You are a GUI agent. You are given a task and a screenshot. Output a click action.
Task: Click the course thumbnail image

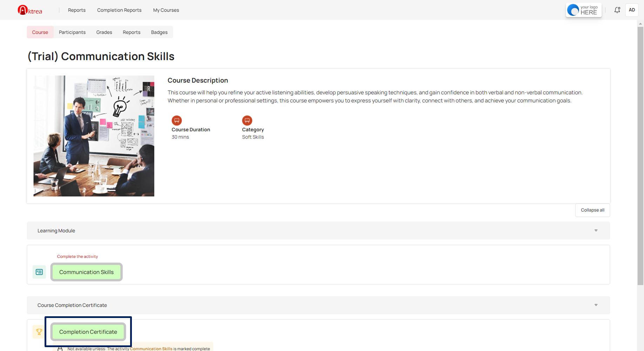94,136
